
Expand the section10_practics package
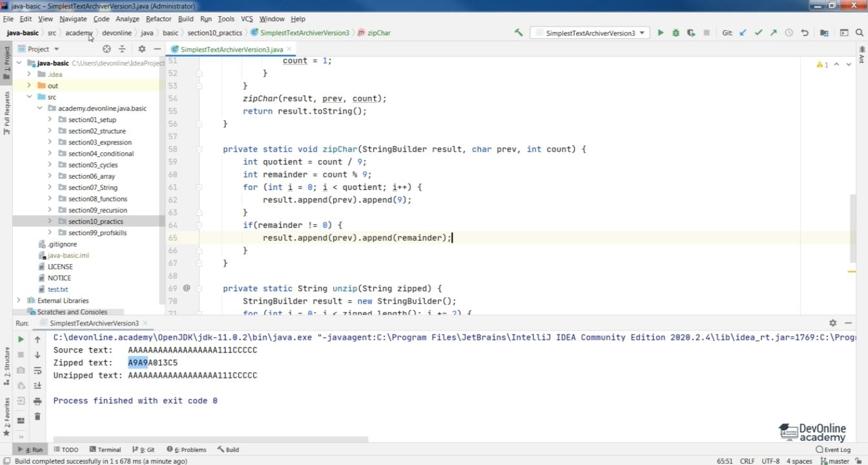[50, 222]
